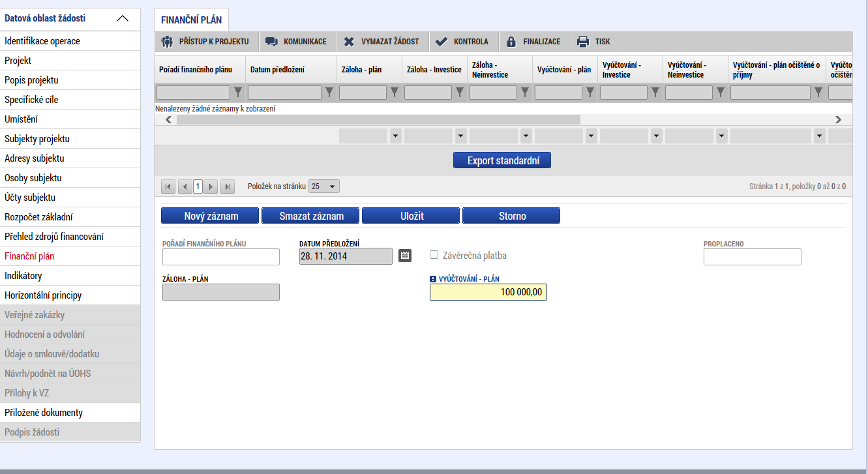Click Vymazat žádost in toolbar
The width and height of the screenshot is (868, 474).
(382, 42)
